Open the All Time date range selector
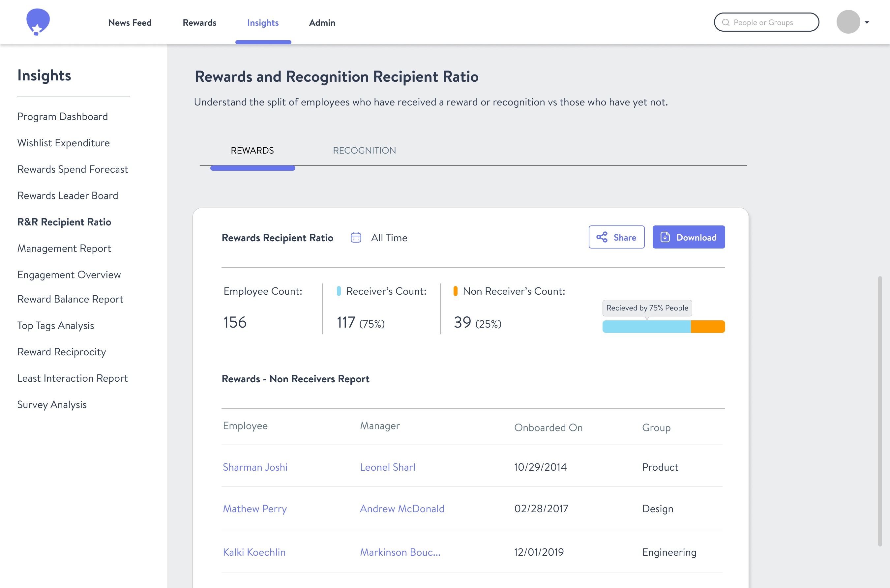This screenshot has height=588, width=890. click(389, 238)
